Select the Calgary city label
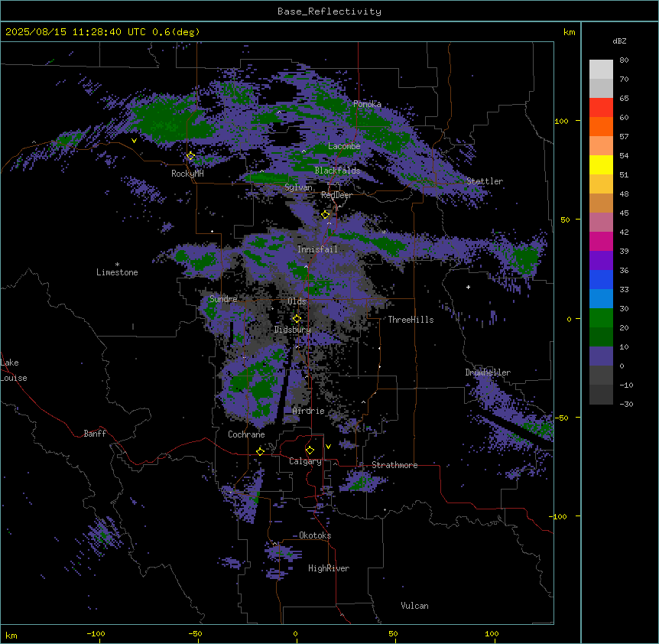The image size is (659, 644). [x=305, y=461]
